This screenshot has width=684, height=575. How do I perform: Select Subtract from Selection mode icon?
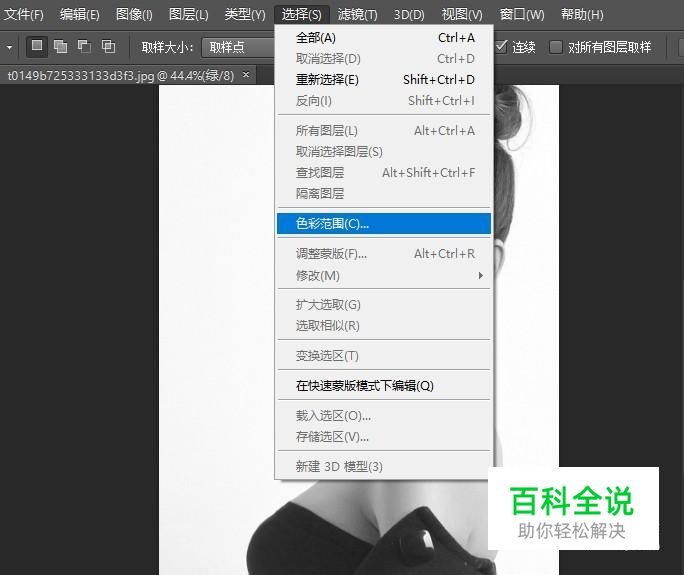84,46
